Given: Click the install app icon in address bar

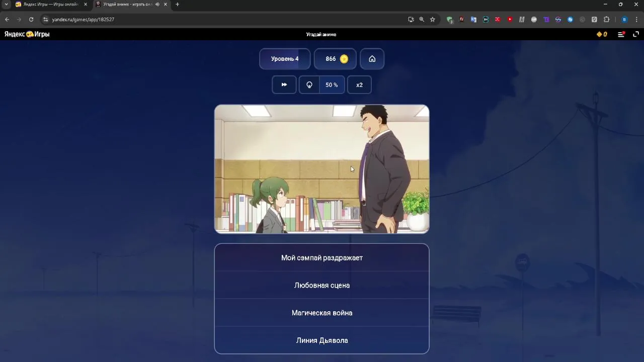Looking at the screenshot, I should click(411, 20).
